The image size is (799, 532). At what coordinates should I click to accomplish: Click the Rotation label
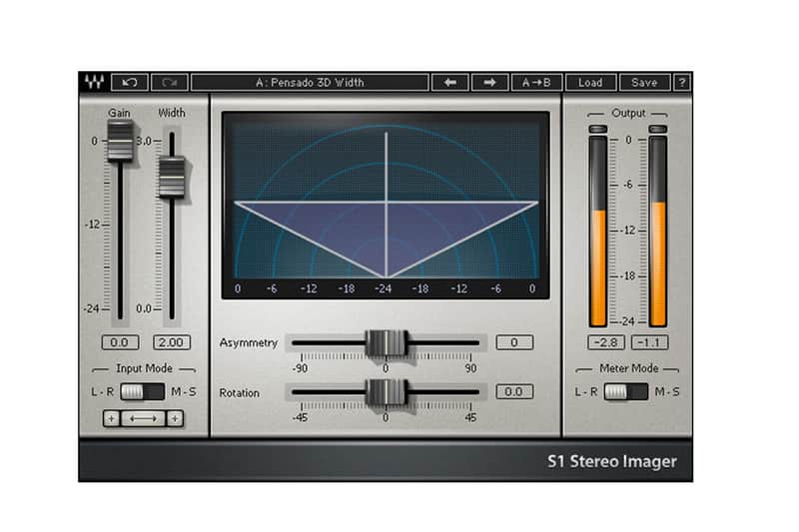point(239,393)
